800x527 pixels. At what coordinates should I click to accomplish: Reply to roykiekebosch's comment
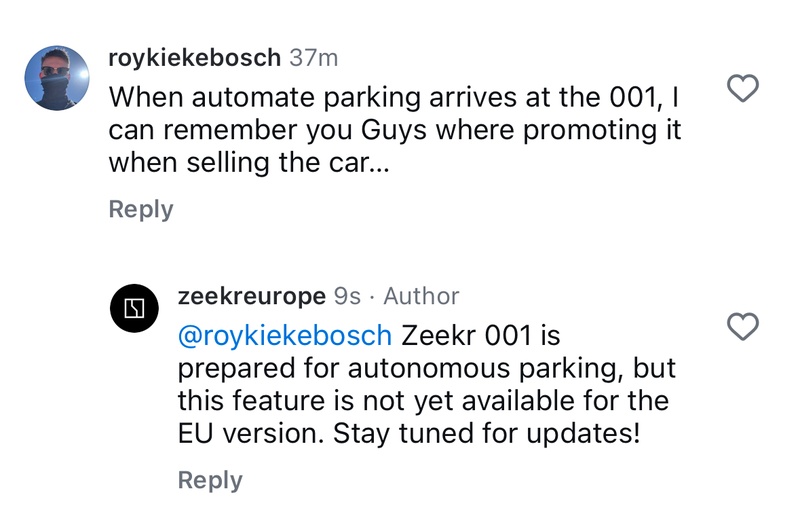coord(140,209)
